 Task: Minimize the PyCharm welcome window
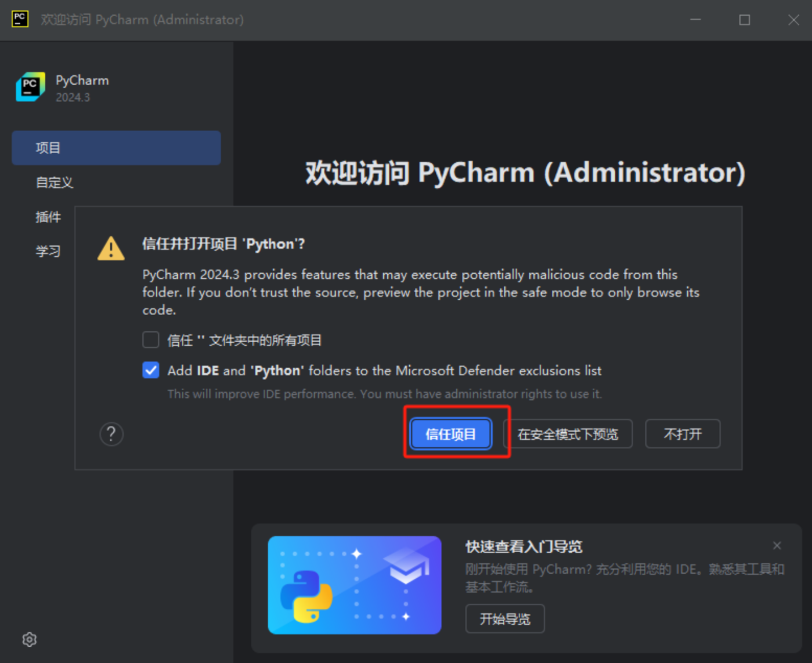tap(695, 20)
